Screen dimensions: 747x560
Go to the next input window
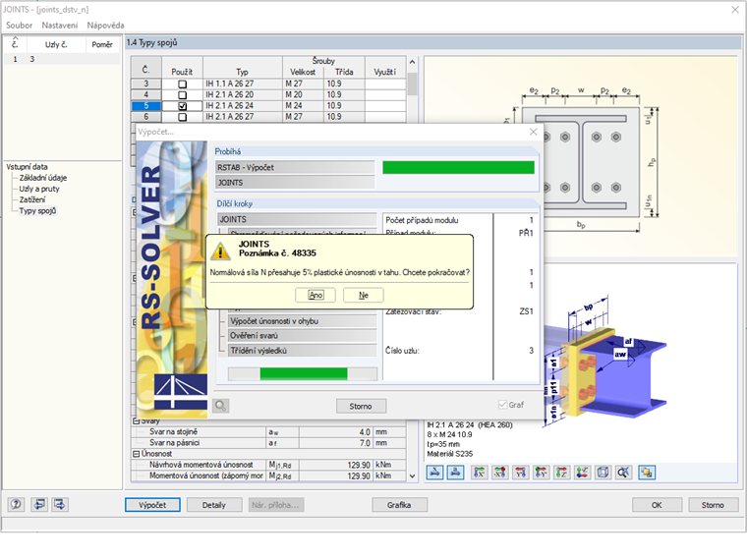pos(60,504)
